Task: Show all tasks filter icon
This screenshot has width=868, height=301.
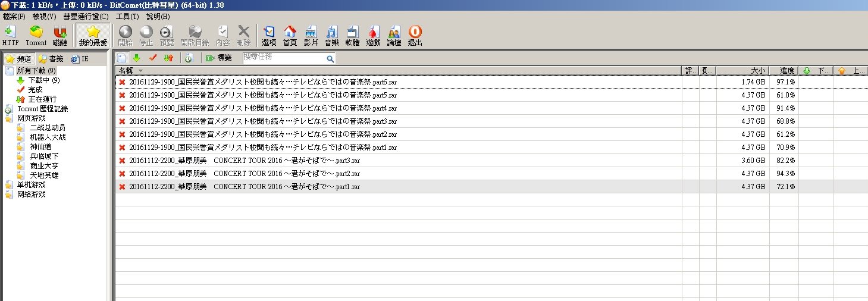Action: (121, 58)
